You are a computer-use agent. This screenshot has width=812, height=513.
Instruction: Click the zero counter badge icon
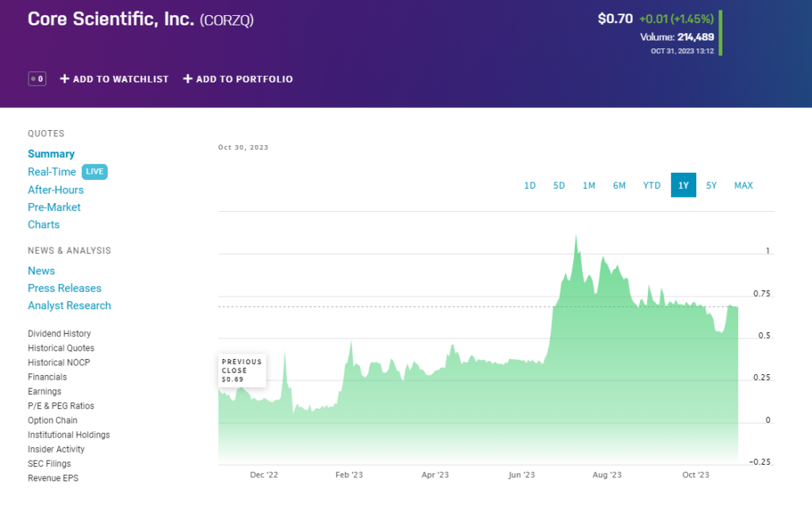point(36,78)
